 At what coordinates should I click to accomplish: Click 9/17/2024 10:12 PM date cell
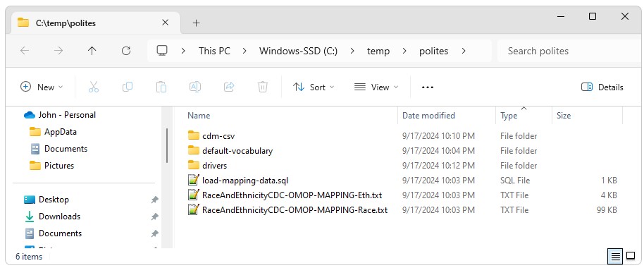438,165
